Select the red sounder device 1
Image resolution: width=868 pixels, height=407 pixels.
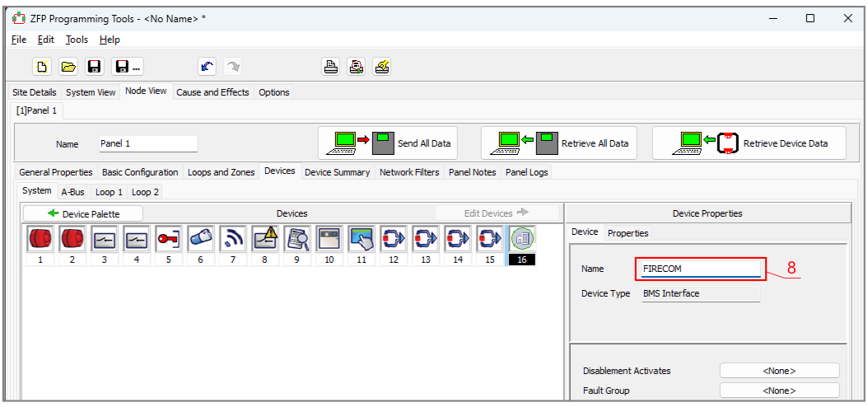click(40, 238)
